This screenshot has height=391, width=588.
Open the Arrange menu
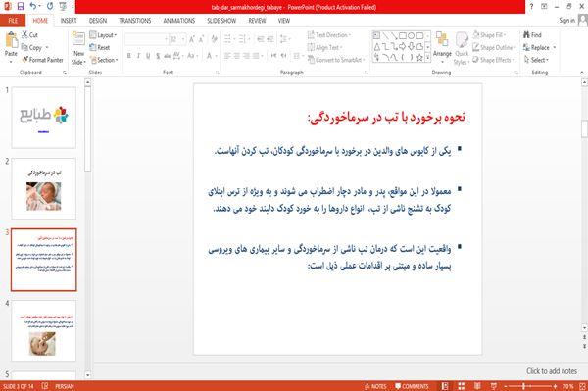tap(442, 47)
